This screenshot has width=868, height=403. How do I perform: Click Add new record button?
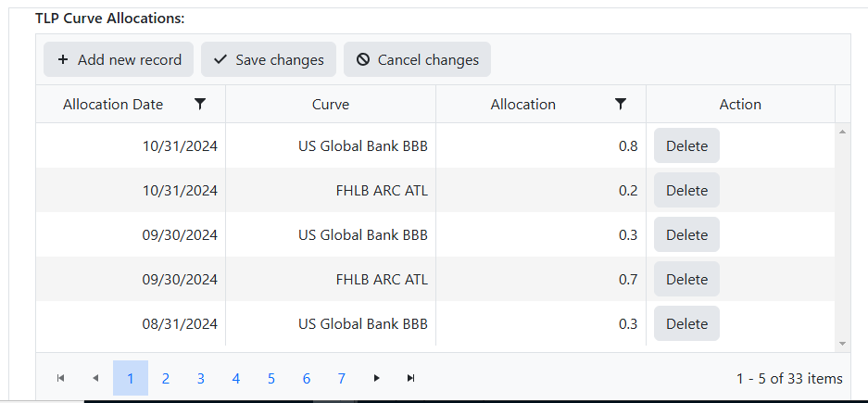coord(119,59)
